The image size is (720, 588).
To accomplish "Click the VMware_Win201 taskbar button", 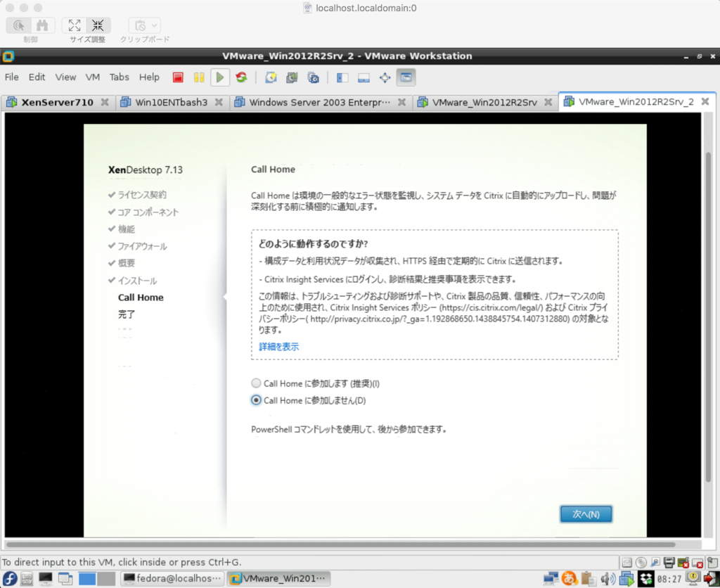I will click(278, 578).
